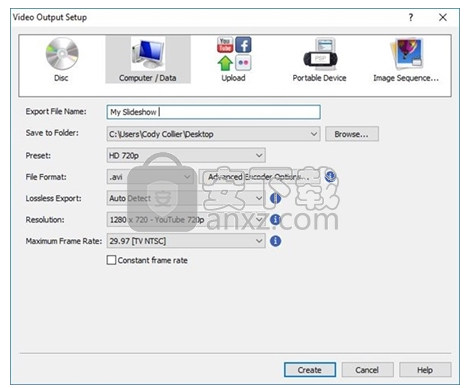
Task: Show info icon next to Resolution
Action: [275, 220]
